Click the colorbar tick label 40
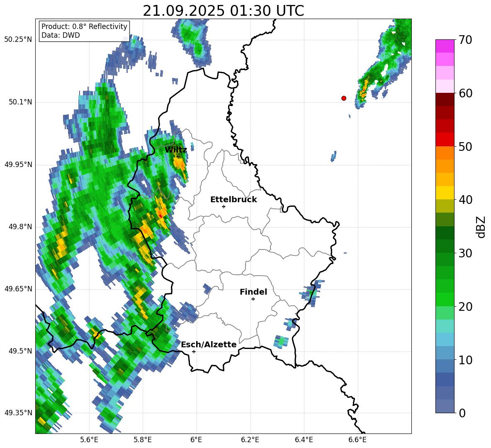Image resolution: width=491 pixels, height=448 pixels. tap(465, 200)
